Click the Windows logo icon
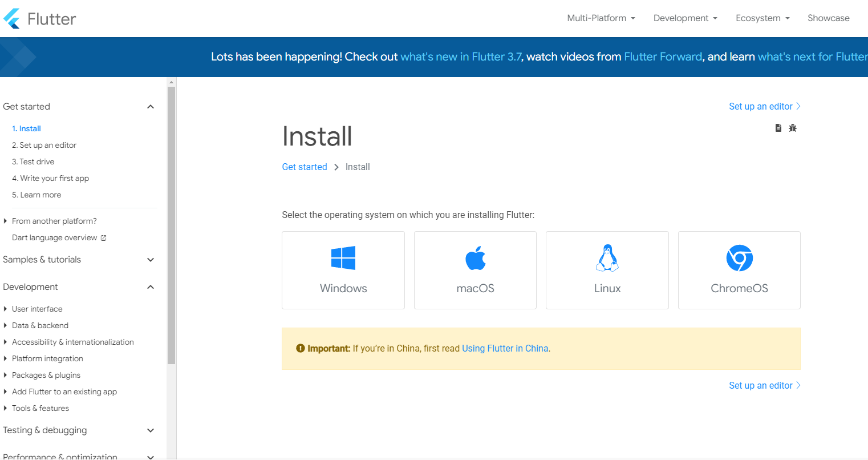 pos(343,258)
